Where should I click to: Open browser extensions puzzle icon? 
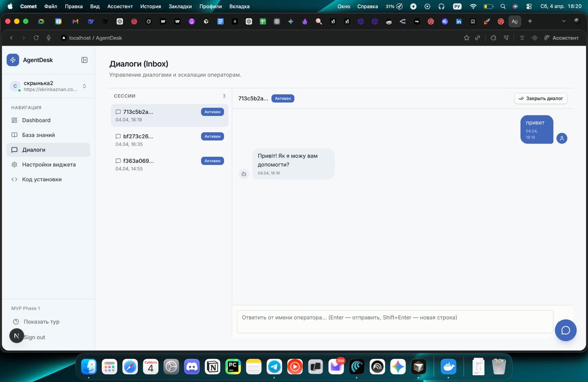point(493,38)
